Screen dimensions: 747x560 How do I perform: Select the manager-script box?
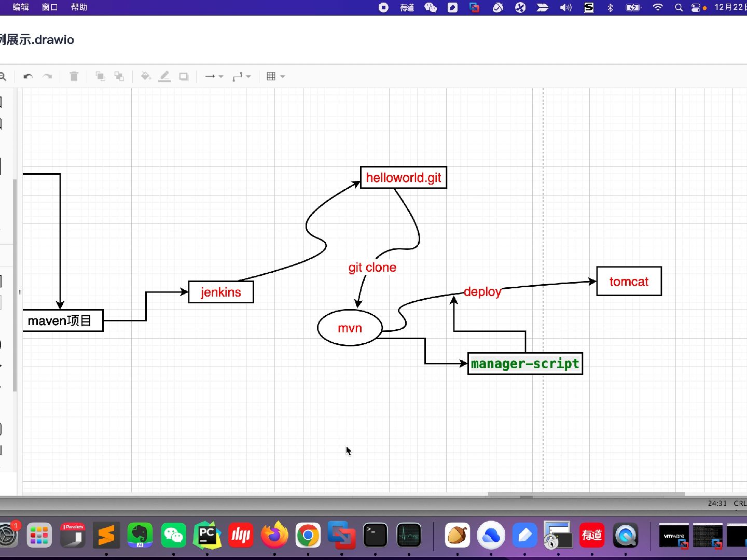[x=525, y=363]
